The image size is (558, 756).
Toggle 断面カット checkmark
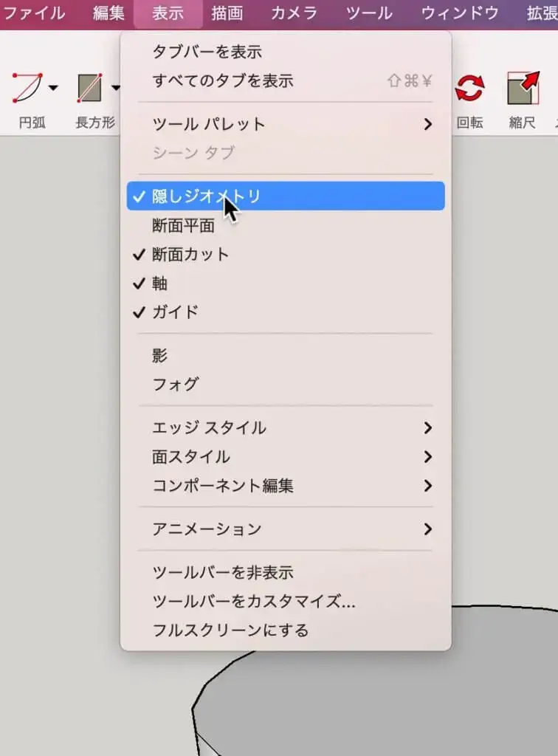[x=286, y=254]
